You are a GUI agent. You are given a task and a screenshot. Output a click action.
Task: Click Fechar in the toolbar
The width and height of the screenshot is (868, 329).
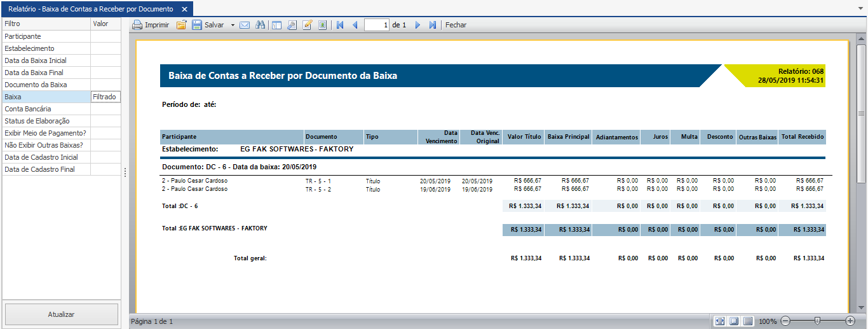click(456, 25)
